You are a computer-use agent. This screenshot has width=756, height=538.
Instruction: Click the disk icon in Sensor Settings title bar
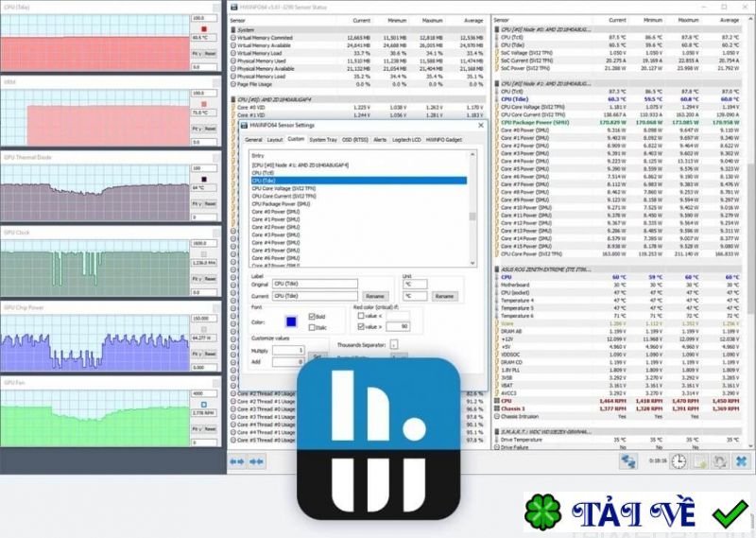pos(244,126)
